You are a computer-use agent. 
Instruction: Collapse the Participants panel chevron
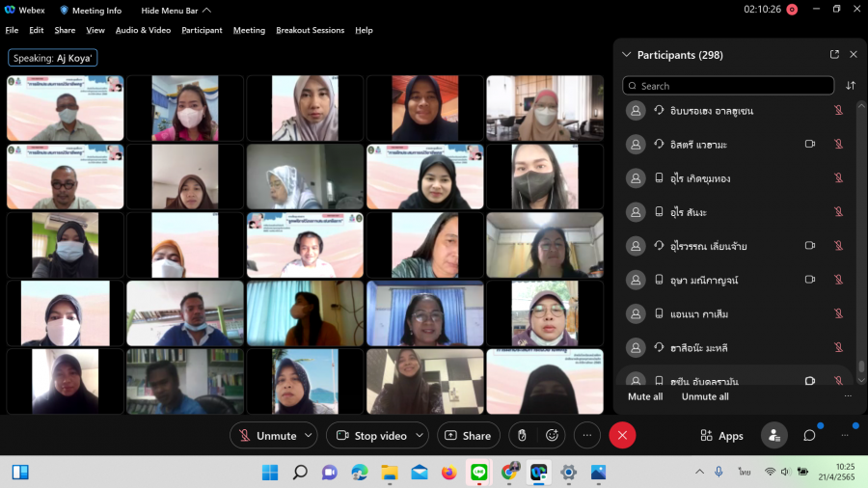pyautogui.click(x=627, y=55)
